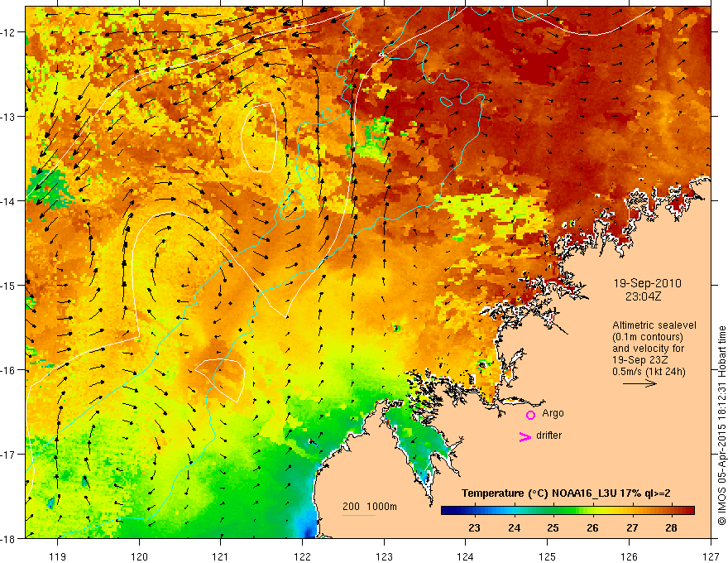Click longitude axis label 119
This screenshot has width=728, height=563.
coord(58,556)
